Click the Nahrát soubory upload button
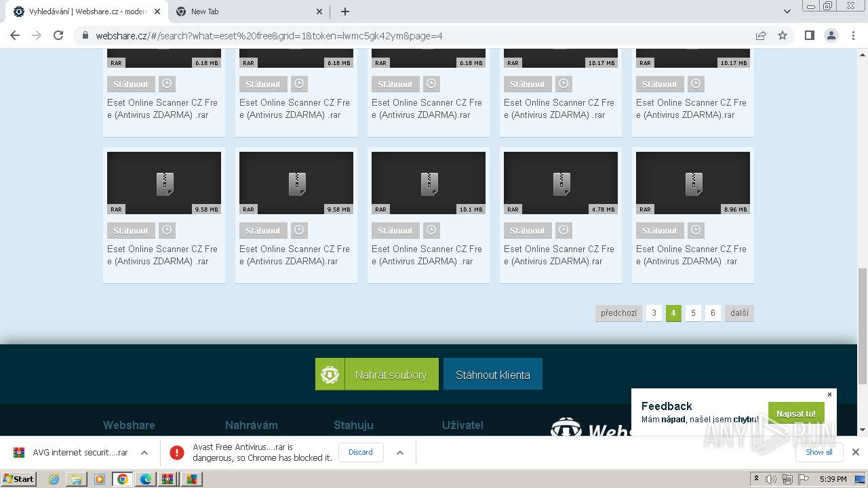Viewport: 868px width, 488px height. click(377, 374)
